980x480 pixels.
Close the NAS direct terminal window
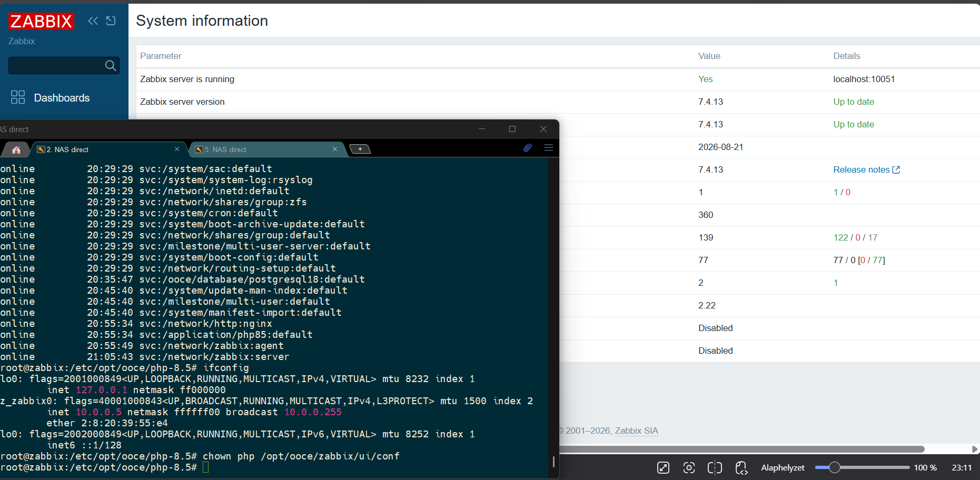click(543, 129)
